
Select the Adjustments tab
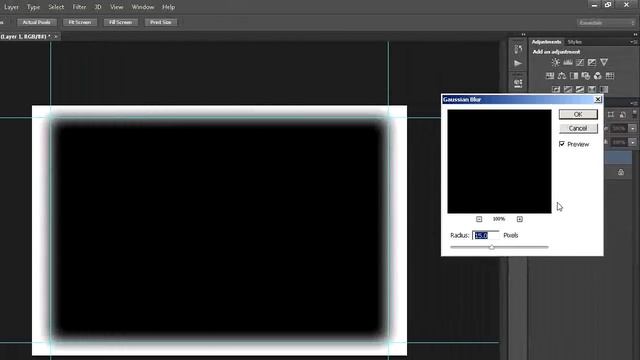[x=547, y=42]
